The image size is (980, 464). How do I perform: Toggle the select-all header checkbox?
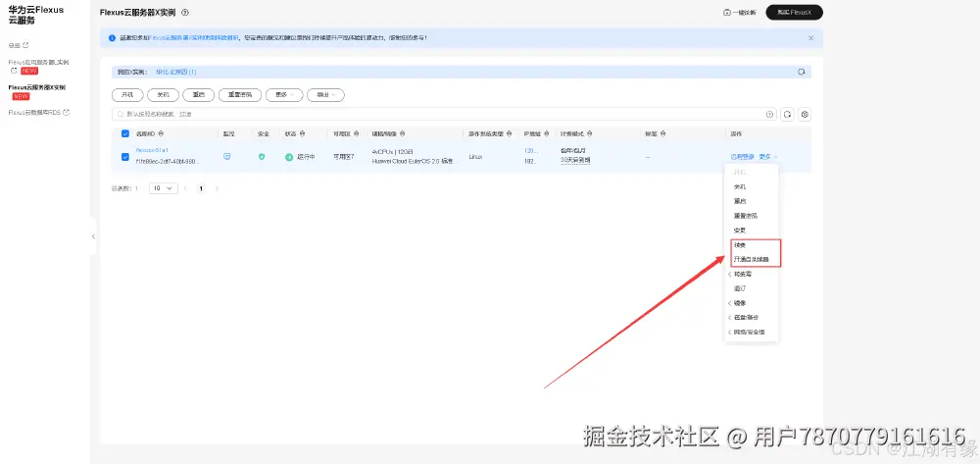(125, 133)
